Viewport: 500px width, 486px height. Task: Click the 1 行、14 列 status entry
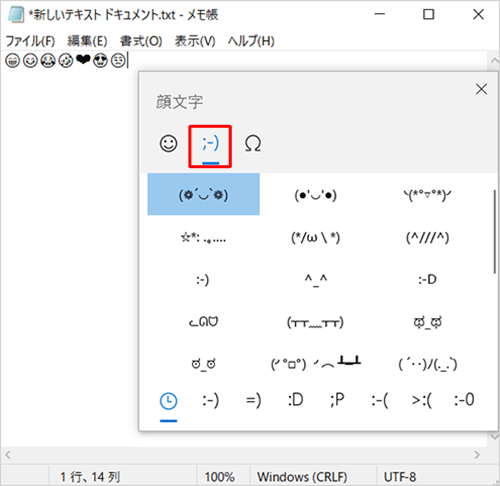(x=90, y=477)
